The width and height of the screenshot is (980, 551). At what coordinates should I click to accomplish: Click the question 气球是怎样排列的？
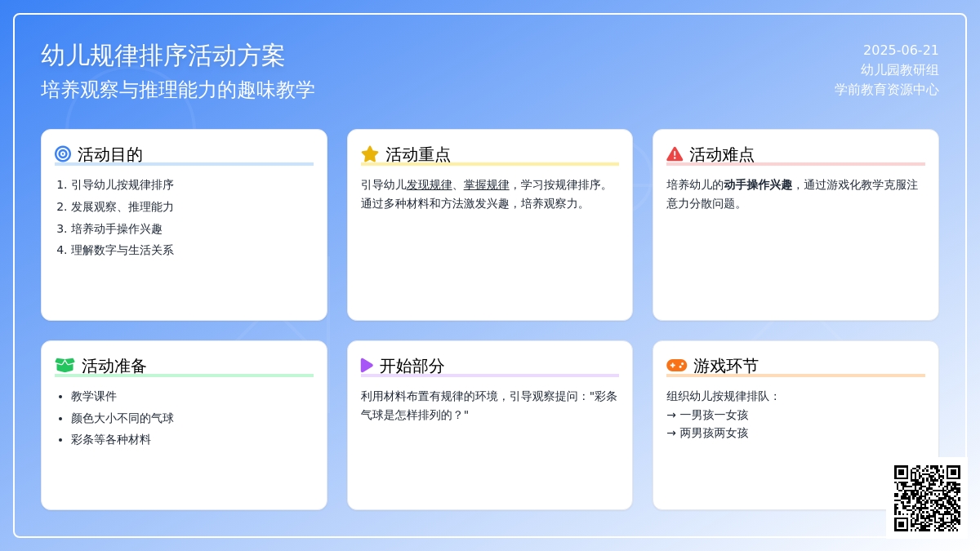tap(412, 415)
